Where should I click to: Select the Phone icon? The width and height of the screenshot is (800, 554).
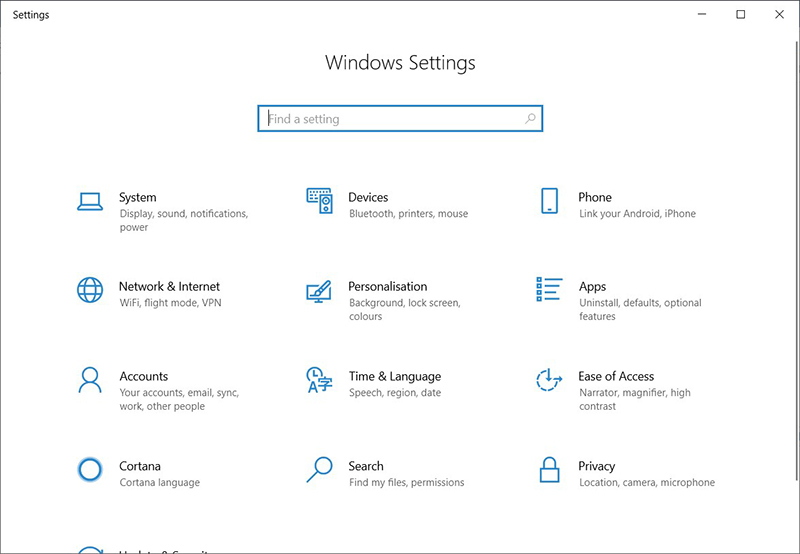coord(549,201)
